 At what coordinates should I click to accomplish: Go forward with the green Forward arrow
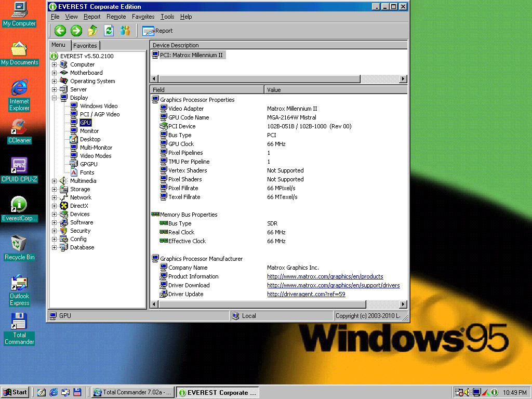[x=76, y=31]
